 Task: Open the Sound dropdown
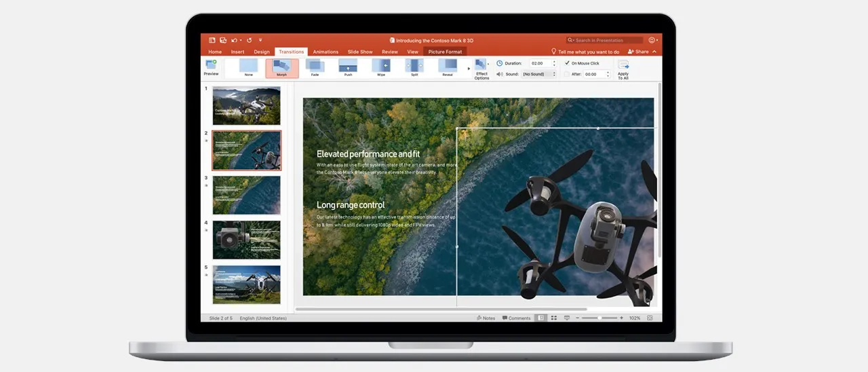[539, 74]
